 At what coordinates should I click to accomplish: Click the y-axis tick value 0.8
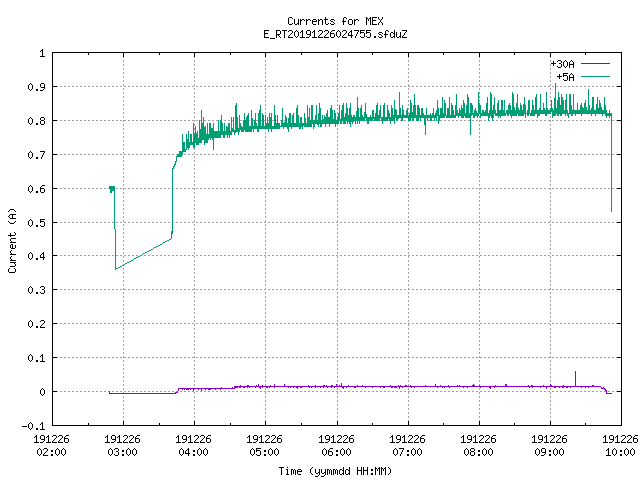(36, 121)
